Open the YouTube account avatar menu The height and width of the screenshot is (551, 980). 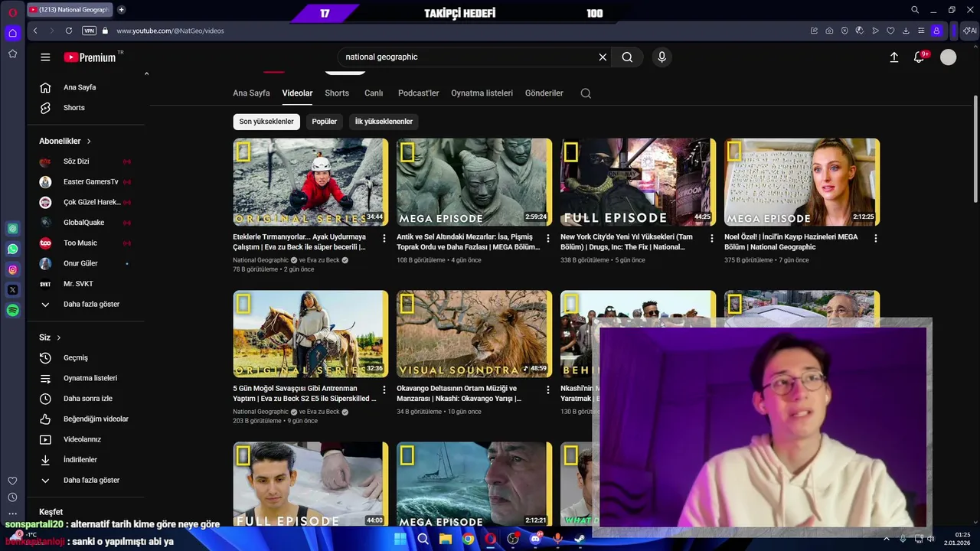[x=948, y=57]
